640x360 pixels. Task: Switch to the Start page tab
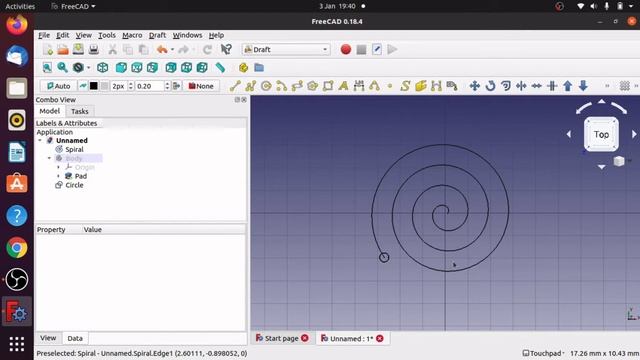[281, 338]
